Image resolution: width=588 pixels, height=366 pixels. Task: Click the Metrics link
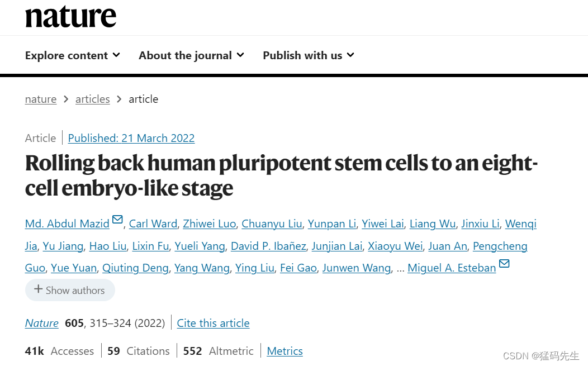[x=284, y=351]
